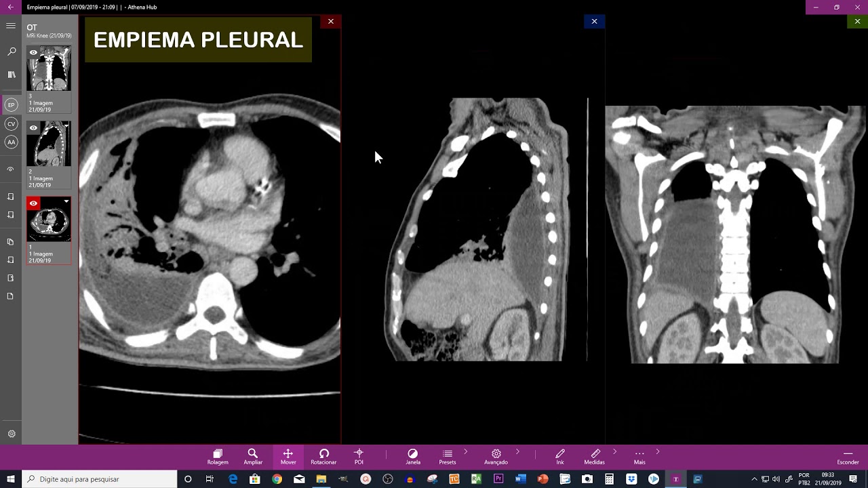This screenshot has width=868, height=488.
Task: Open the Avançado settings tool
Action: pyautogui.click(x=496, y=456)
